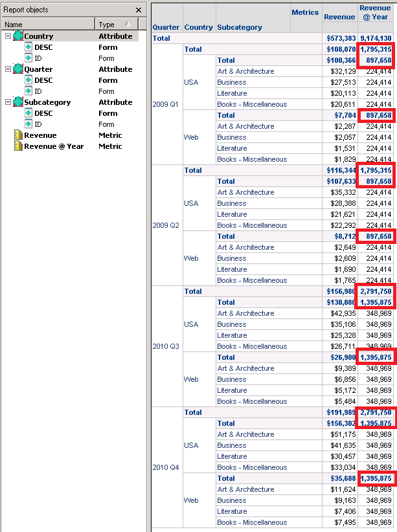
Task: Click the Quarter column header in grid
Action: pos(166,27)
